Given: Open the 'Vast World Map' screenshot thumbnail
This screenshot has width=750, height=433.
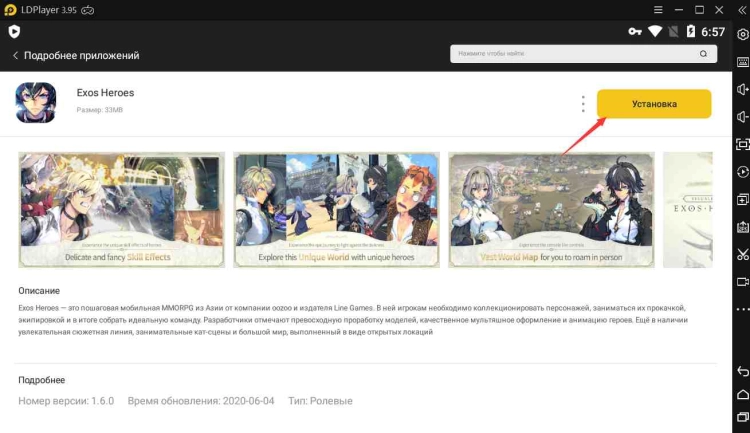Looking at the screenshot, I should pos(551,210).
